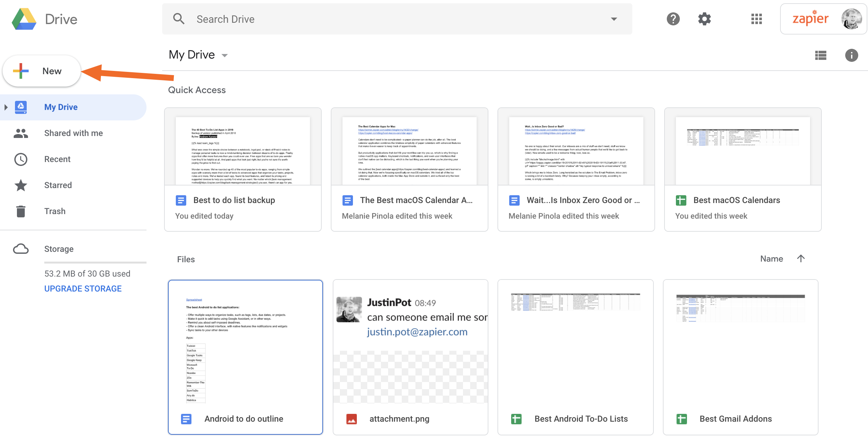Click the Google Drive logo
Image resolution: width=868 pixels, height=436 pixels.
tap(24, 19)
